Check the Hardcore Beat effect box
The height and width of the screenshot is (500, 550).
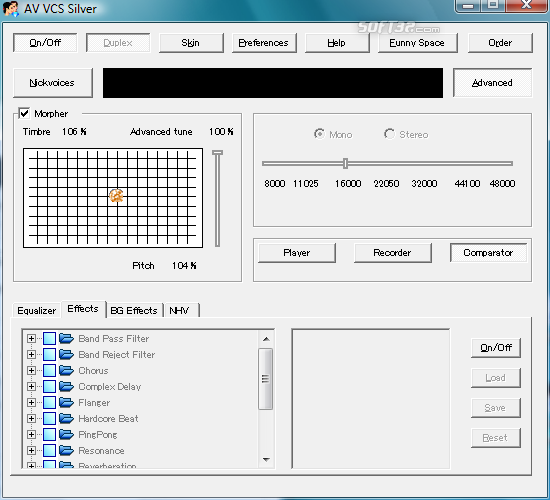click(49, 418)
